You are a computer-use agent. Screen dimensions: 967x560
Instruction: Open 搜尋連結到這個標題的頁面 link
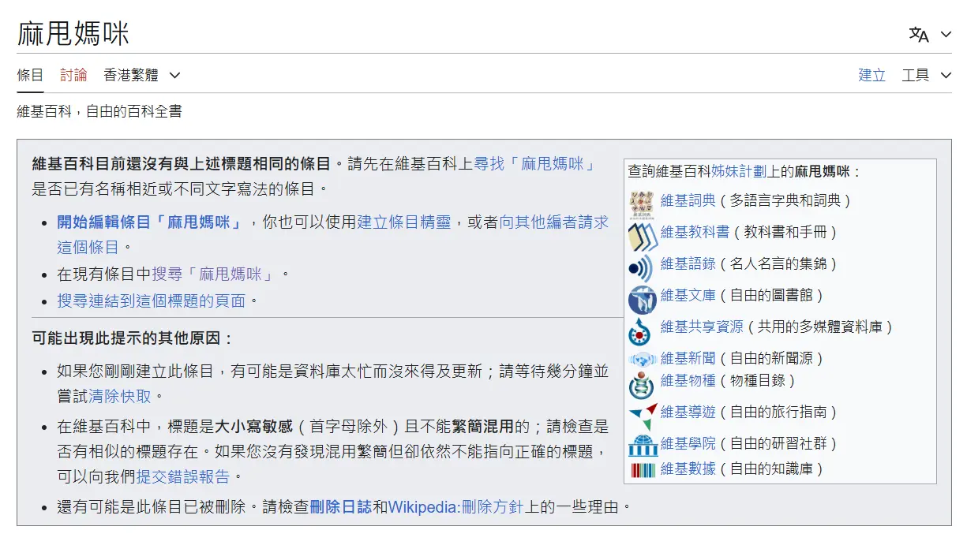click(152, 301)
